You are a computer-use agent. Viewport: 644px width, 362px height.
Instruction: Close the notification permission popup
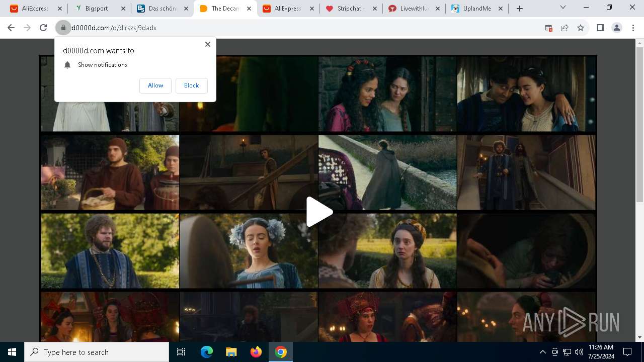[208, 44]
